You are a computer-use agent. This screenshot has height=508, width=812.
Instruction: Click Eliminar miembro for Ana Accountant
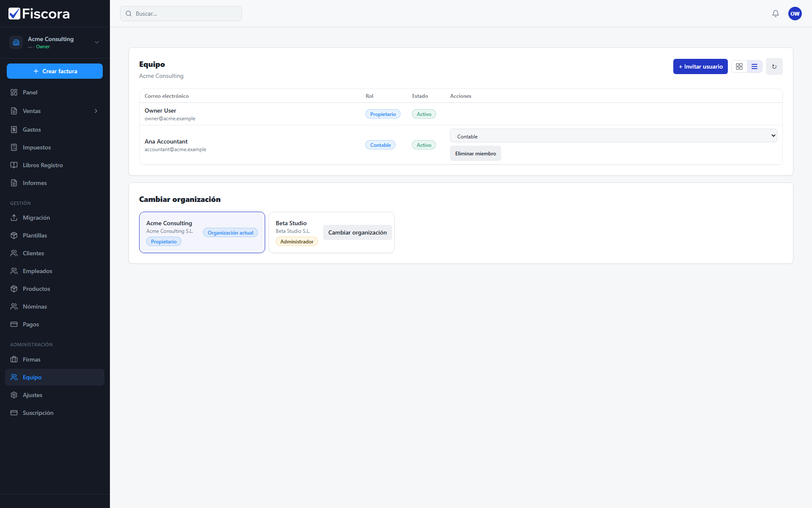(x=475, y=153)
